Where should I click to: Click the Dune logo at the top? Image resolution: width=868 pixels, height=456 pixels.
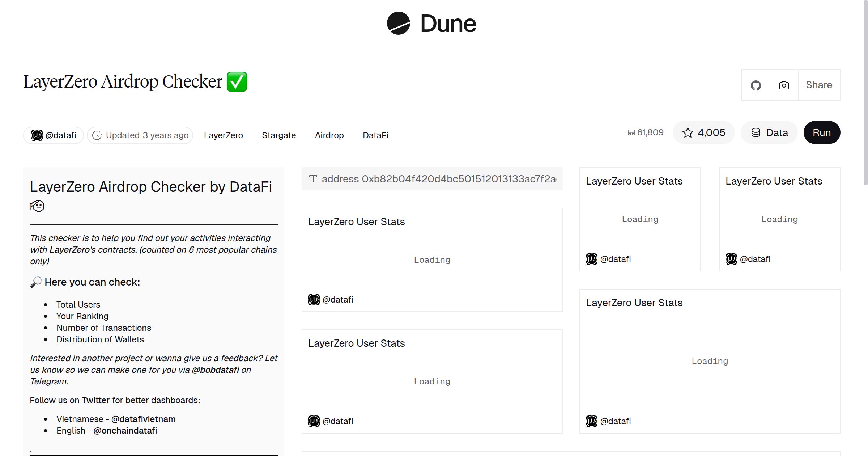[x=433, y=24]
